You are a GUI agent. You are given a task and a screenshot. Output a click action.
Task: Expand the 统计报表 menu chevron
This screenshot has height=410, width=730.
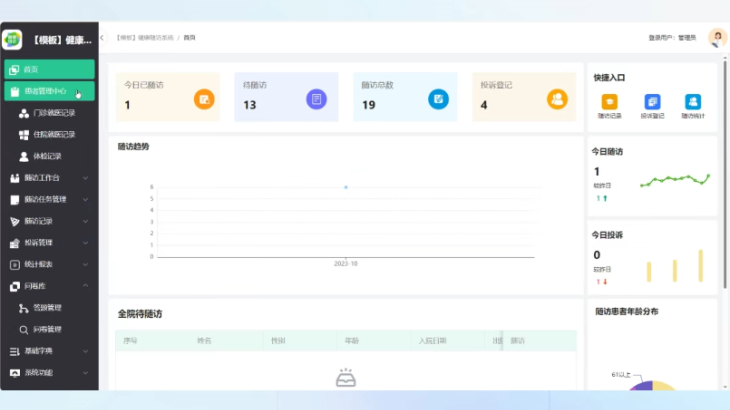pos(86,264)
